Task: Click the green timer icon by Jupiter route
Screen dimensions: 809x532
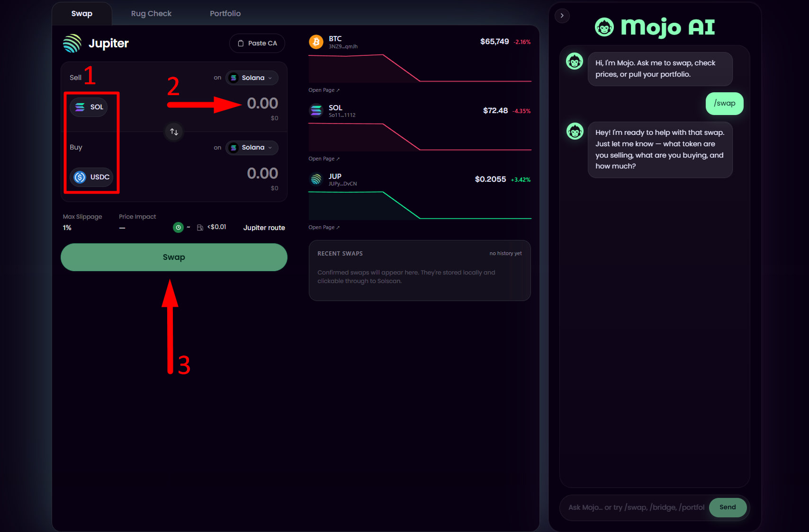Action: [178, 228]
